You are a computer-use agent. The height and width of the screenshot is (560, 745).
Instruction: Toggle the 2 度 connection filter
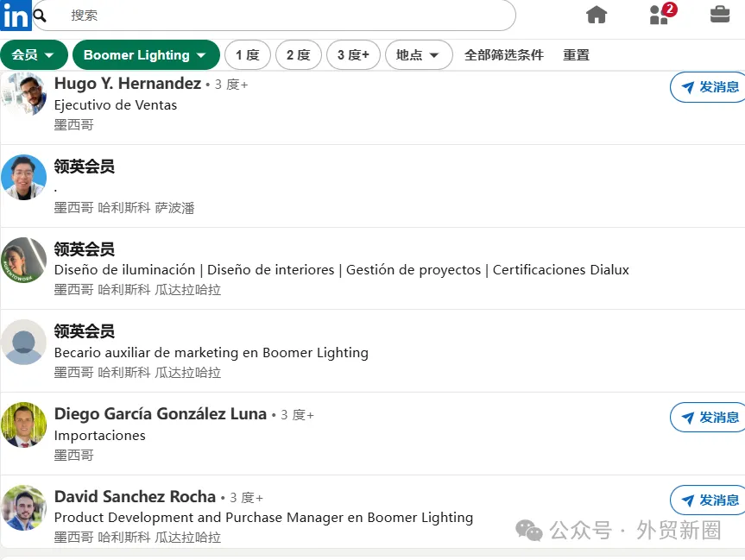pos(299,55)
